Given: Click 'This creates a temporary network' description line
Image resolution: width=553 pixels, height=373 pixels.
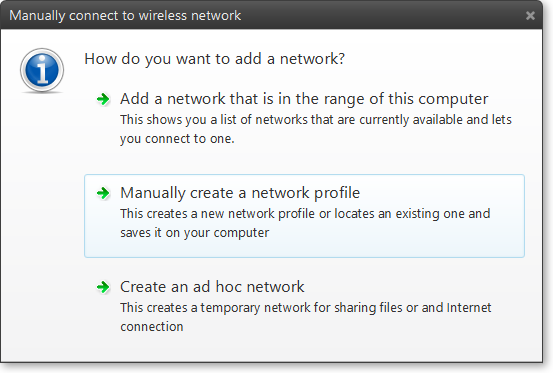Looking at the screenshot, I should pos(305,308).
